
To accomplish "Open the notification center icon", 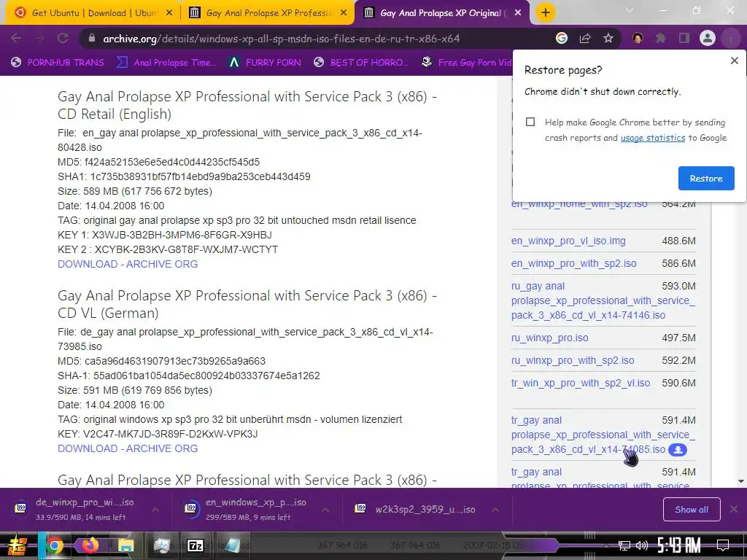I will tap(723, 545).
